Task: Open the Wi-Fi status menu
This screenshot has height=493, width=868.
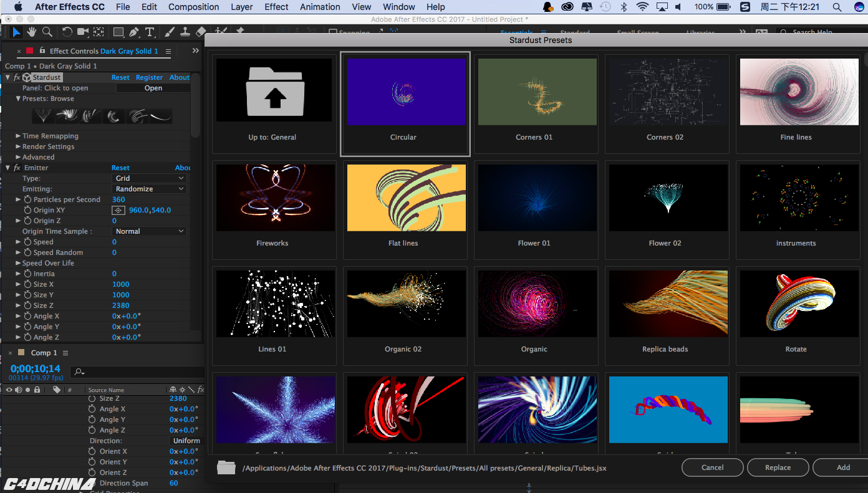Action: coord(642,7)
